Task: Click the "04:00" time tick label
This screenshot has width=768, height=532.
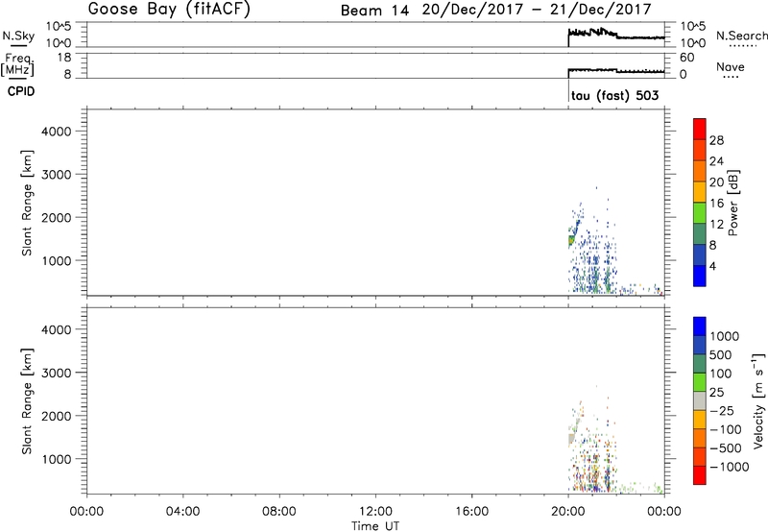Action: coord(182,512)
